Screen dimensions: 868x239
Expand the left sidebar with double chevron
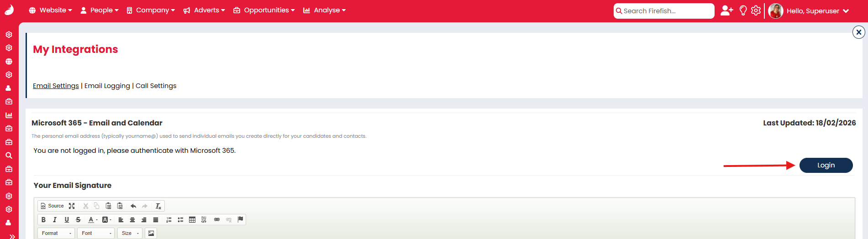point(12,236)
